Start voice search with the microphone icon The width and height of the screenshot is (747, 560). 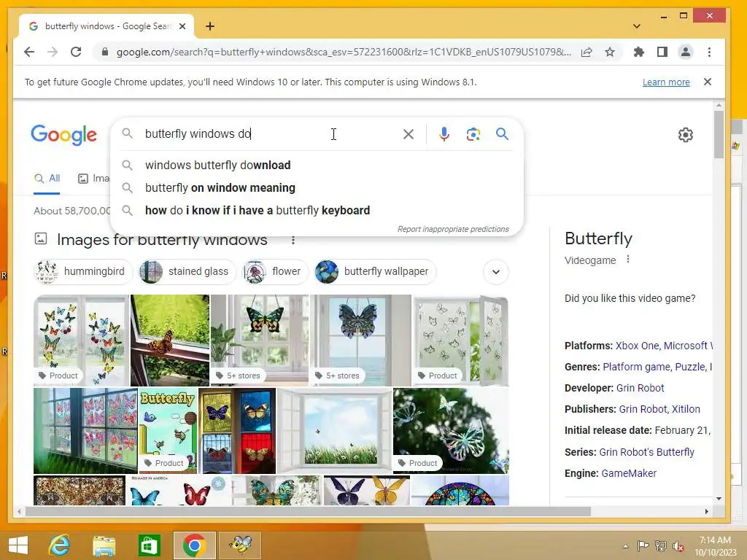(444, 134)
